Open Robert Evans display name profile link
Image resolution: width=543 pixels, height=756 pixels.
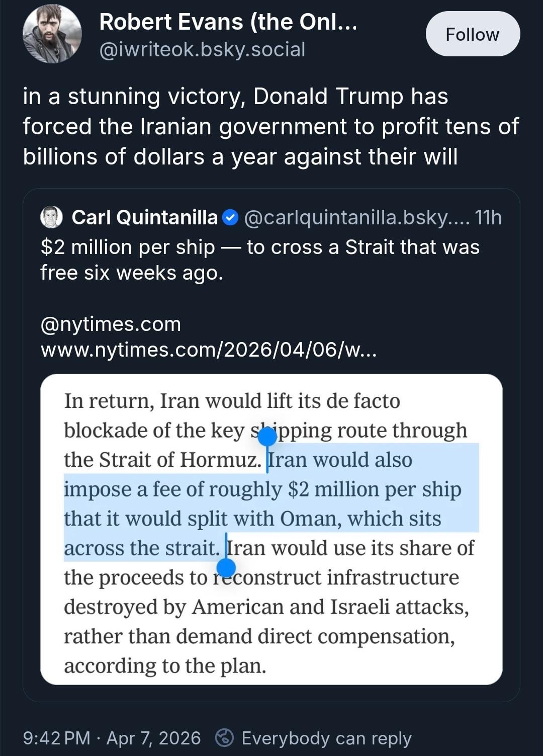(x=228, y=22)
